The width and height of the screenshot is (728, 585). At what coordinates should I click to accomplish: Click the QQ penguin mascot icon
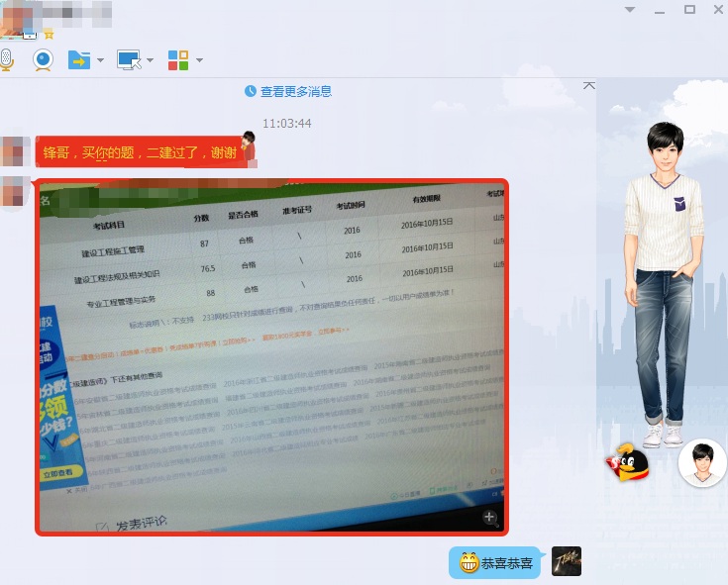pos(628,461)
